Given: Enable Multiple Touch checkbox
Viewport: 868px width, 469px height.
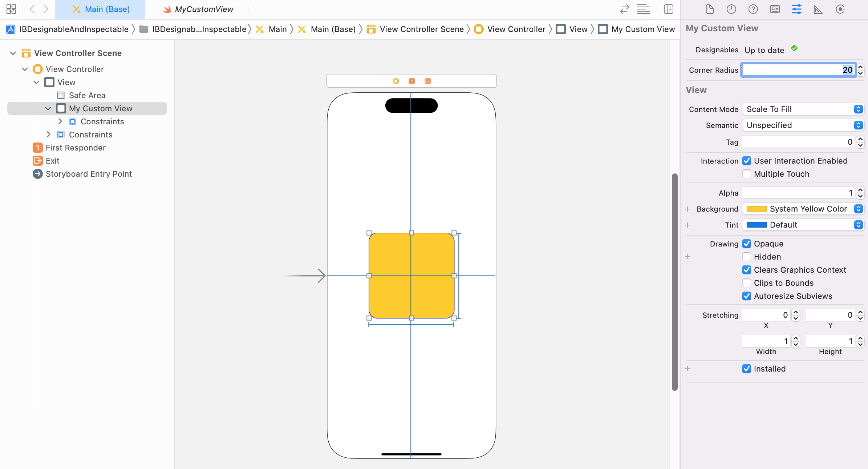Looking at the screenshot, I should [747, 174].
